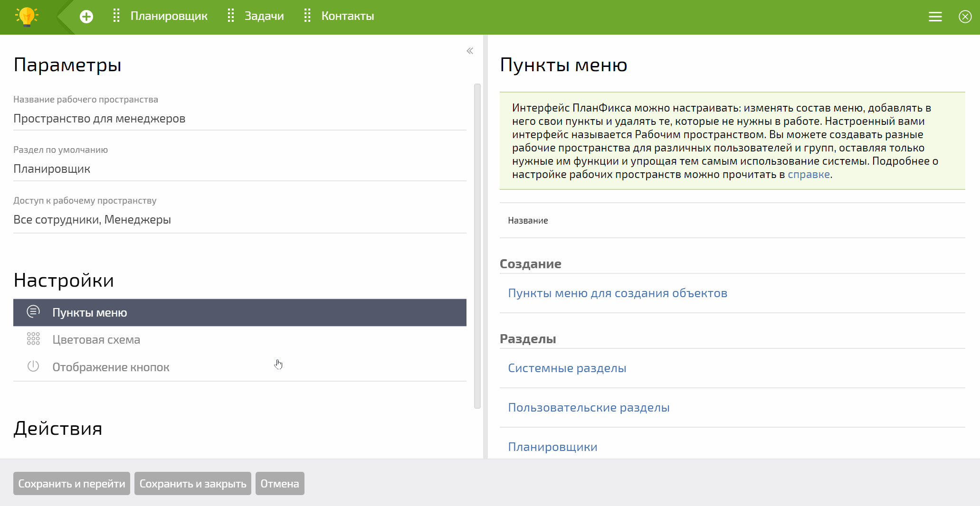Select the Цветовая схема settings item
The image size is (980, 506).
(240, 340)
